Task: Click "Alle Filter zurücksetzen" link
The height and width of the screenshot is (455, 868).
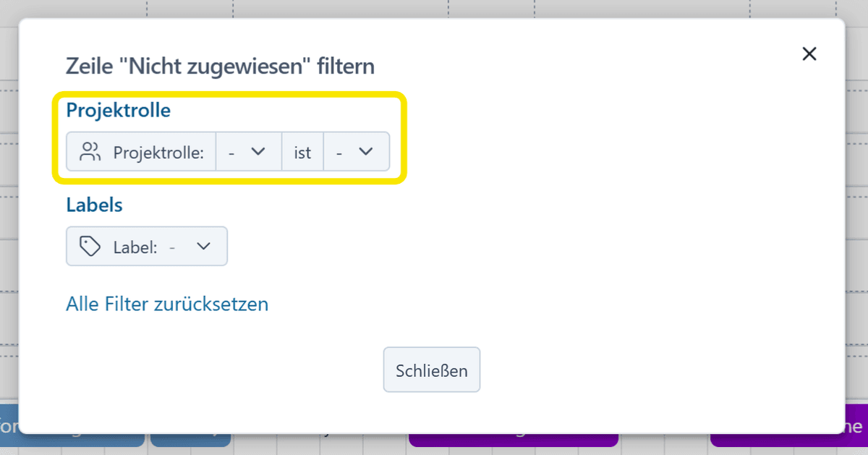Action: pyautogui.click(x=167, y=304)
